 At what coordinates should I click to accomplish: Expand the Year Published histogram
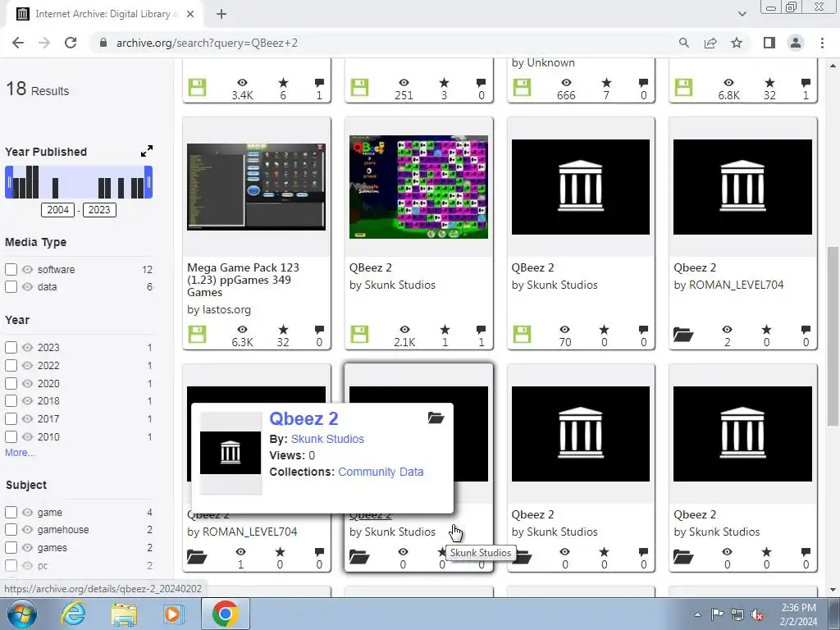tap(146, 151)
